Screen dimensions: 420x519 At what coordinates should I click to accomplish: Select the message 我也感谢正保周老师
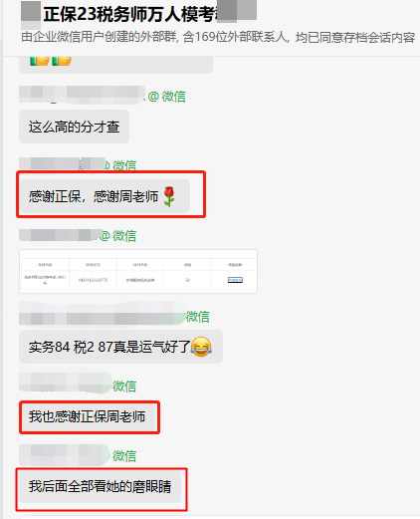[87, 416]
